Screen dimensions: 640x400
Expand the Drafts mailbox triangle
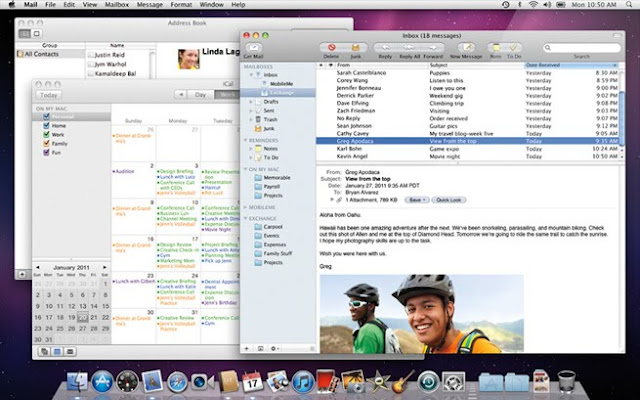coord(251,102)
